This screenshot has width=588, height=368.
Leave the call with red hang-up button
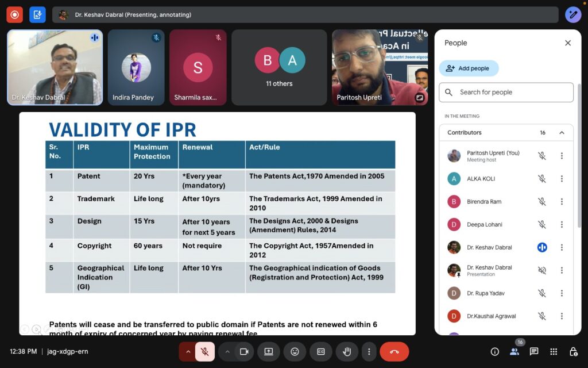tap(394, 351)
